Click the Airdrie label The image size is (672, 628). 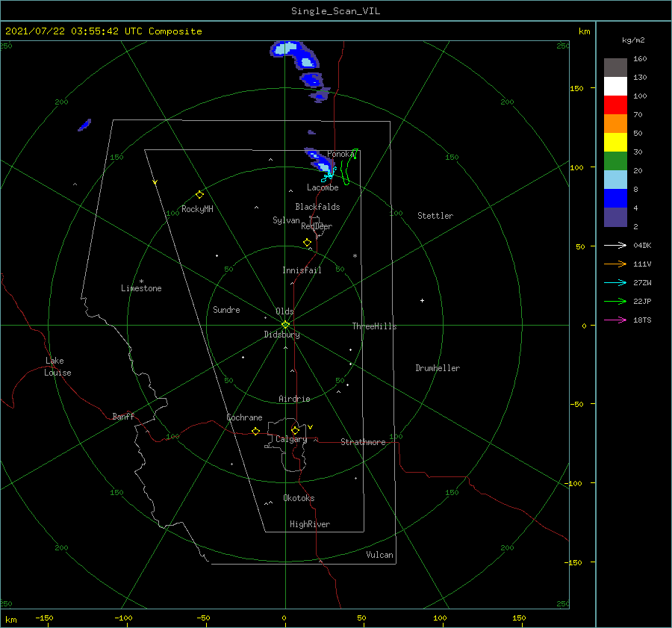click(x=294, y=399)
